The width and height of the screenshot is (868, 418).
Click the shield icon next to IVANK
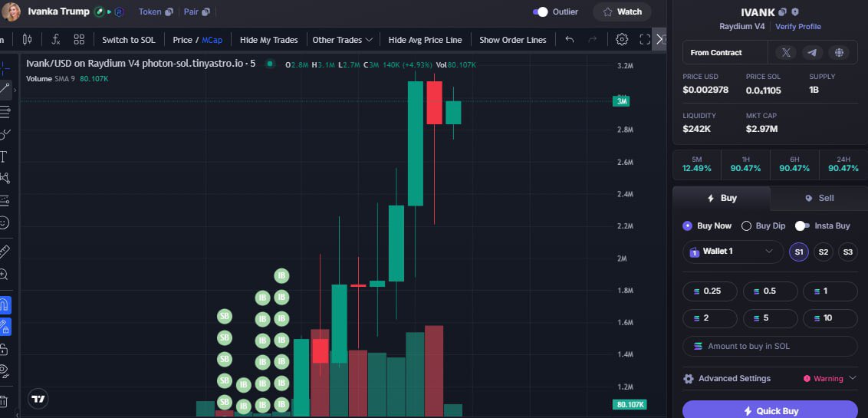pos(795,12)
